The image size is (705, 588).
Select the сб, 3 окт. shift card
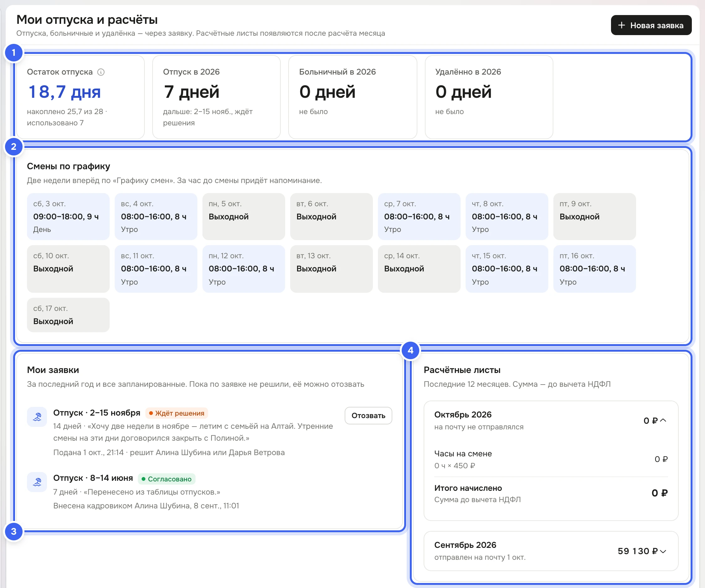pos(68,217)
